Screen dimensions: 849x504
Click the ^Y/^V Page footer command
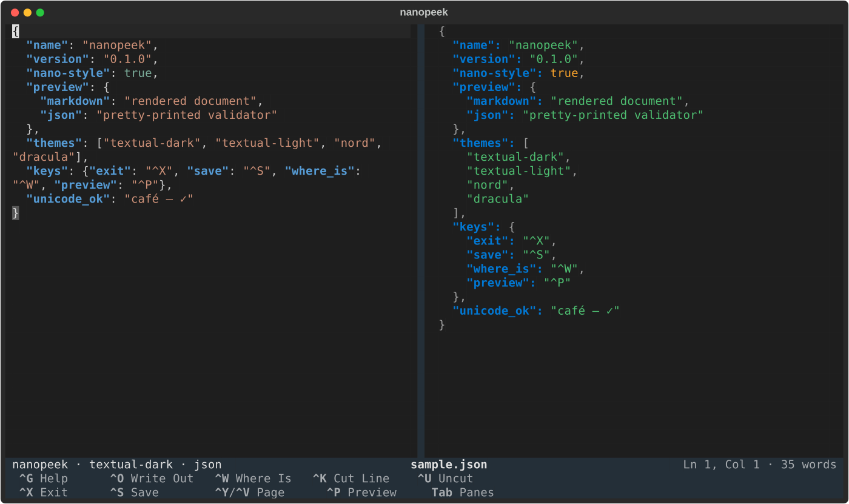click(249, 492)
